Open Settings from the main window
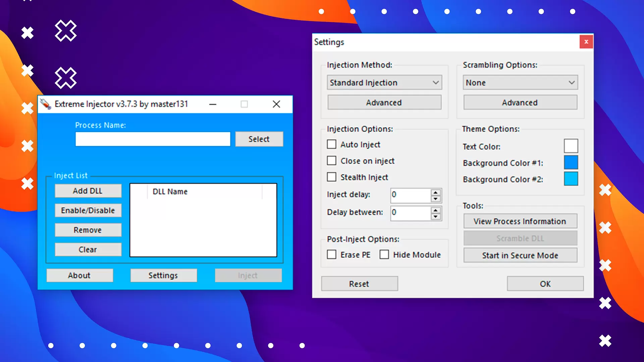Viewport: 644px width, 362px height. pos(163,276)
